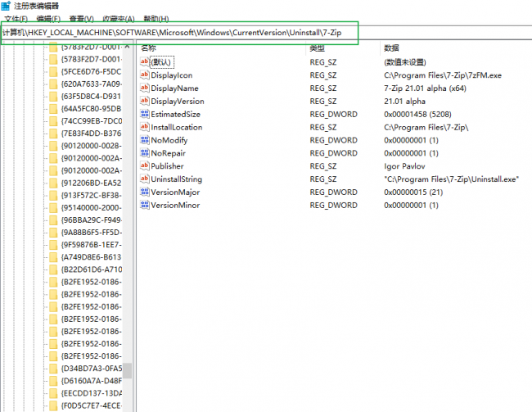Image resolution: width=532 pixels, height=412 pixels.
Task: Click the DWORD icon next to VersionMinor
Action: point(145,205)
